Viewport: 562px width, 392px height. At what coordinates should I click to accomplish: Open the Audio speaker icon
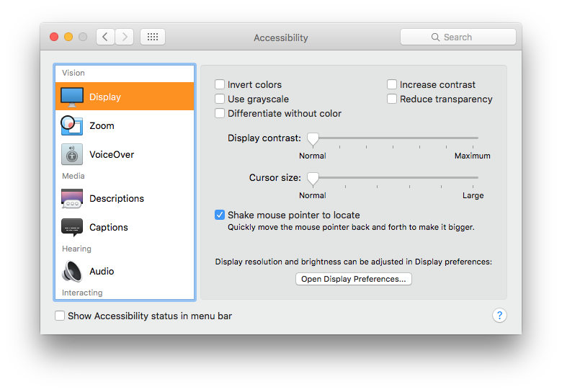click(x=72, y=271)
